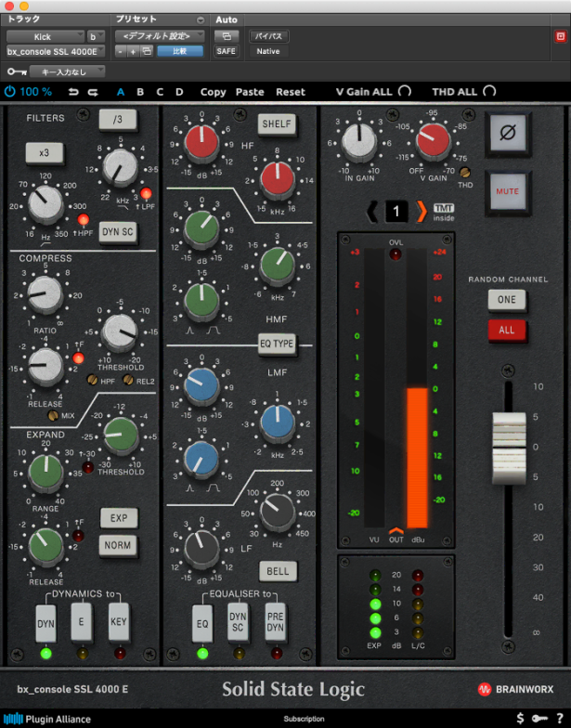Toggle the dynamics KEY switch
The height and width of the screenshot is (728, 571).
click(118, 622)
